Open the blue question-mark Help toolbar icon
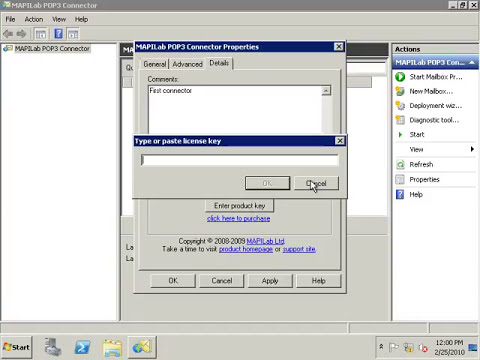This screenshot has width=480, height=360. [x=58, y=34]
